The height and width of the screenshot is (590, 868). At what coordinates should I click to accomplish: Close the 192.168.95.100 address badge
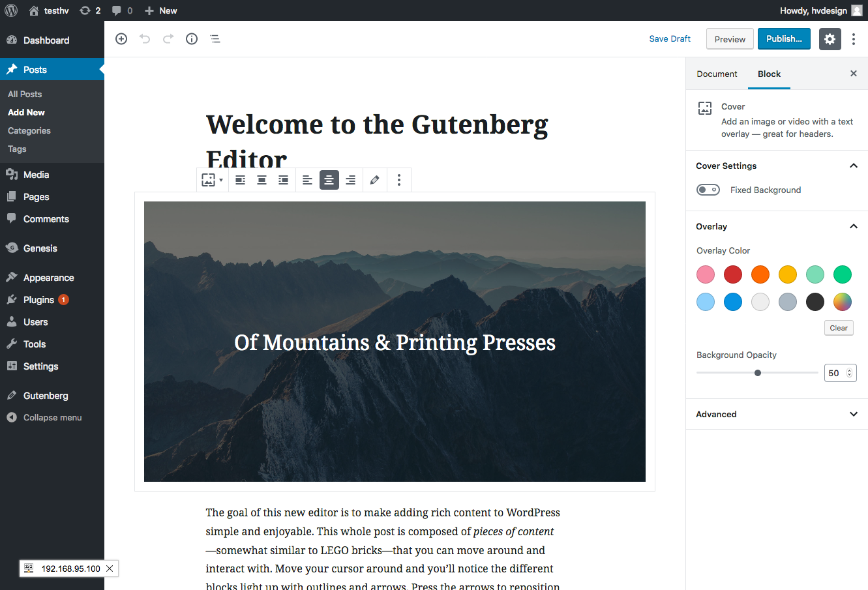click(110, 568)
